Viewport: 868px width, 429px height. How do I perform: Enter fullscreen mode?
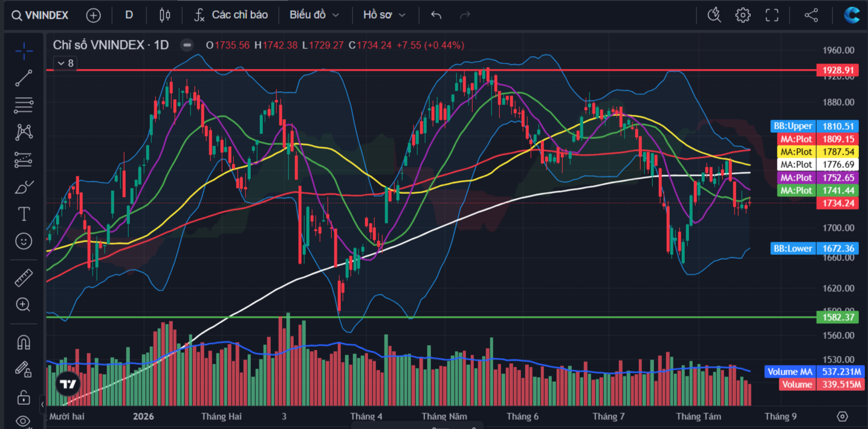point(772,15)
